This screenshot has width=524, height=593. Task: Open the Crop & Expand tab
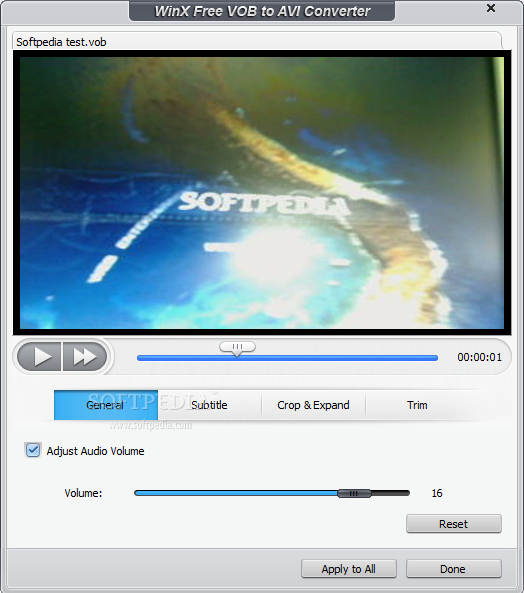click(313, 405)
